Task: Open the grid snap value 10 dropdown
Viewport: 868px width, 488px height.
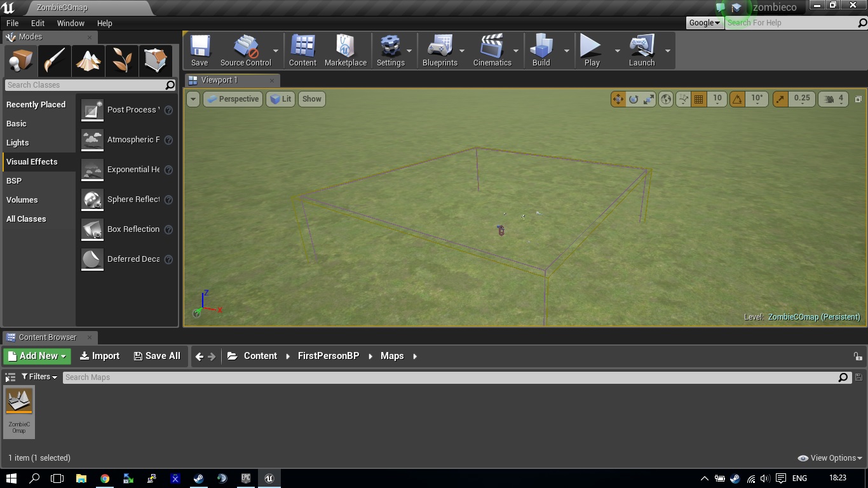Action: click(x=717, y=99)
